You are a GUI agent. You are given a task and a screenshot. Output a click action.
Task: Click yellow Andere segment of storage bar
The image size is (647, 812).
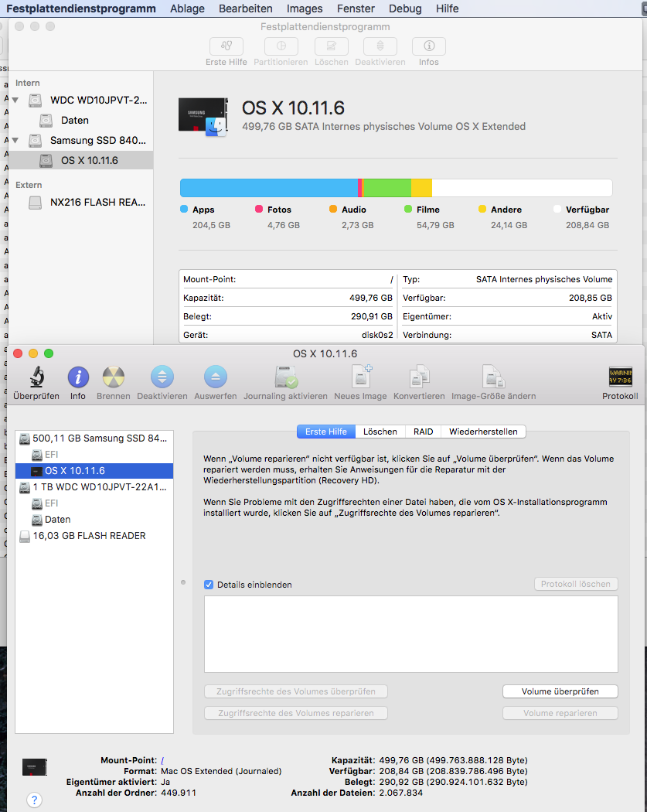[x=421, y=188]
